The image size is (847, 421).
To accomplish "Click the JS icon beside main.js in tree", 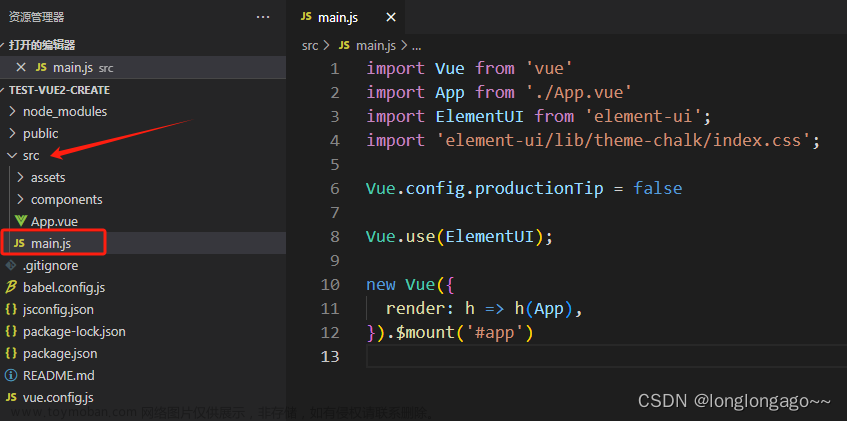I will coord(19,243).
